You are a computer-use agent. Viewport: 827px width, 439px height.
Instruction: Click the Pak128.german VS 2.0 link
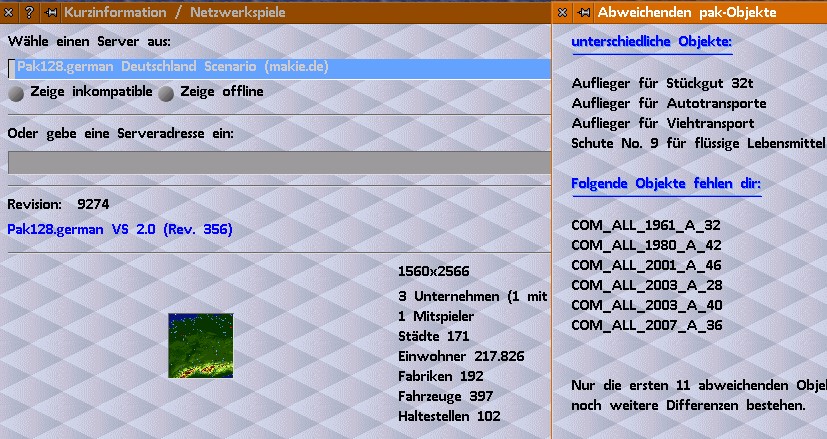click(119, 230)
